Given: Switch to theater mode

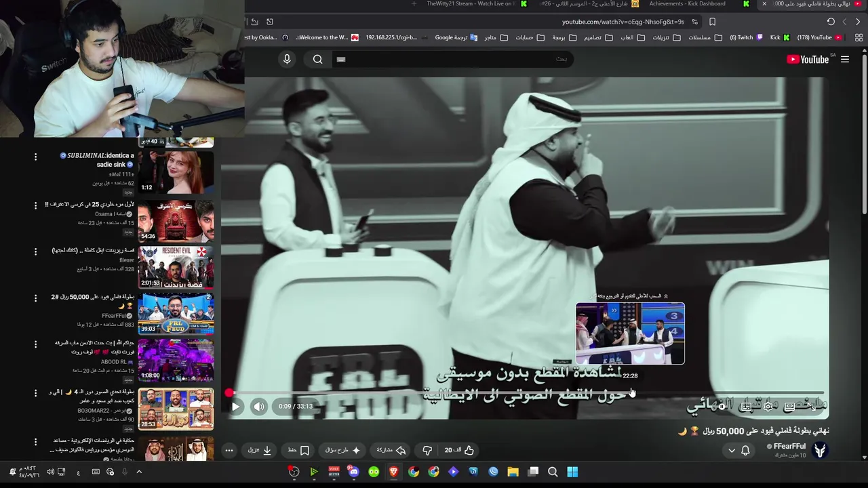Looking at the screenshot, I should 789,407.
